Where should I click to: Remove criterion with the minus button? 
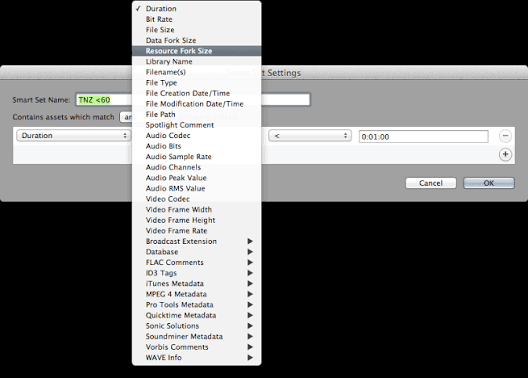(x=505, y=136)
